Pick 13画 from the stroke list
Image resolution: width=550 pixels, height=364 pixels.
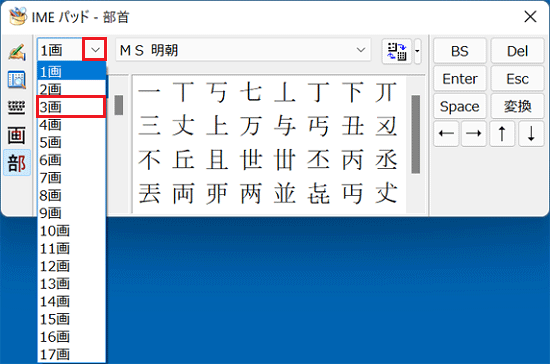tap(72, 284)
